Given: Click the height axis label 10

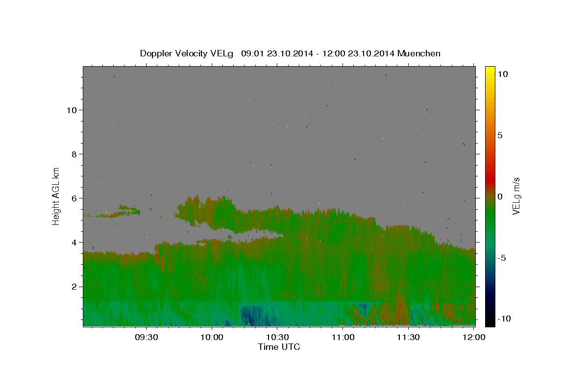Looking at the screenshot, I should click(x=72, y=110).
